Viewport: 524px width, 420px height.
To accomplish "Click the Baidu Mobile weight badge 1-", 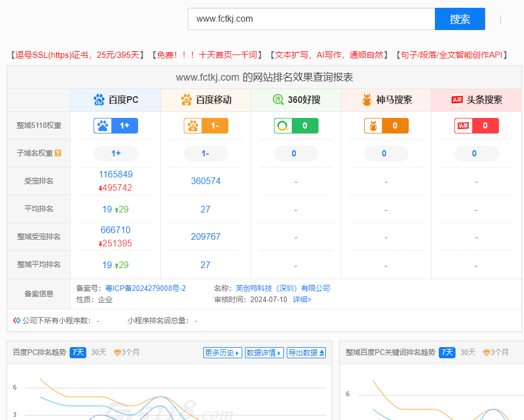I will (x=206, y=126).
